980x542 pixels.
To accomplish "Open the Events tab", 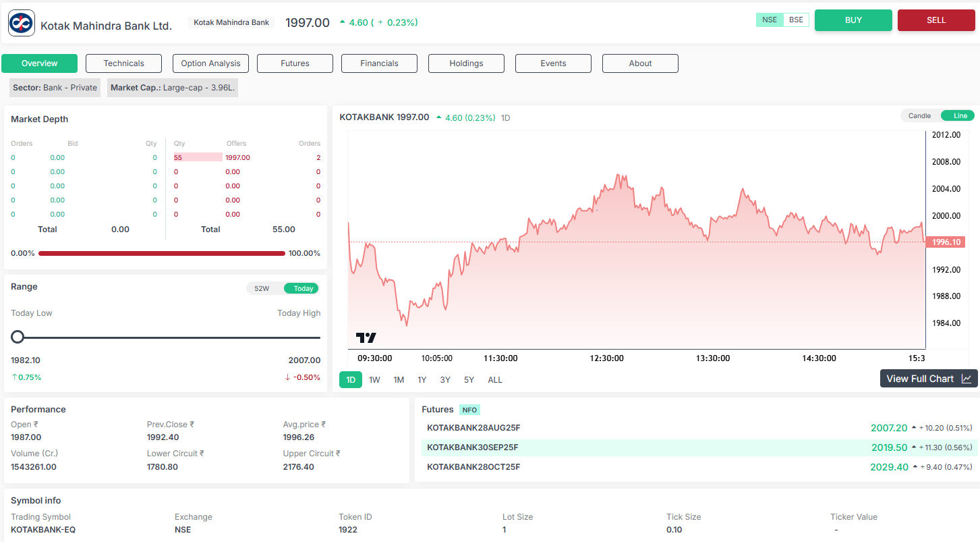I will [x=553, y=63].
